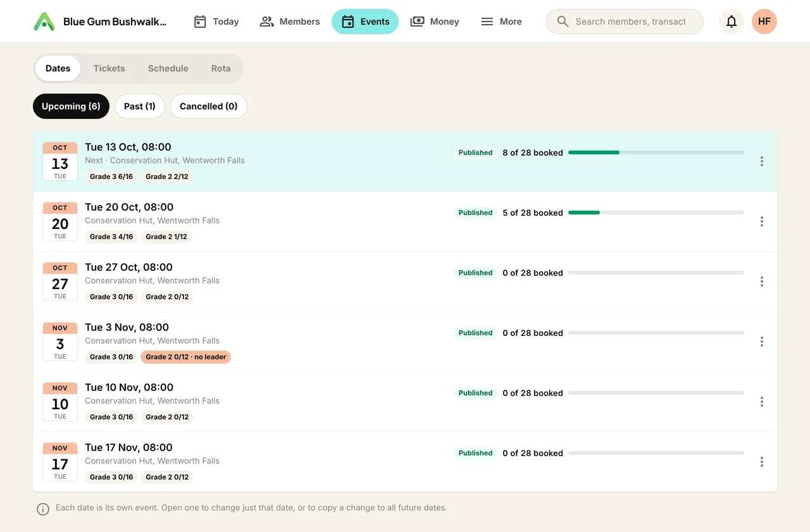This screenshot has width=810, height=532.
Task: Click the Grade 3 6/16 tag on 13 Oct
Action: point(111,176)
